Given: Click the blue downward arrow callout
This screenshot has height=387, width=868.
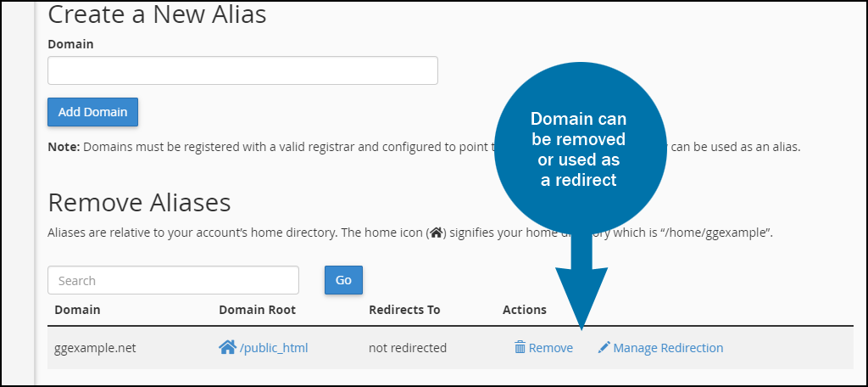Looking at the screenshot, I should tap(581, 283).
